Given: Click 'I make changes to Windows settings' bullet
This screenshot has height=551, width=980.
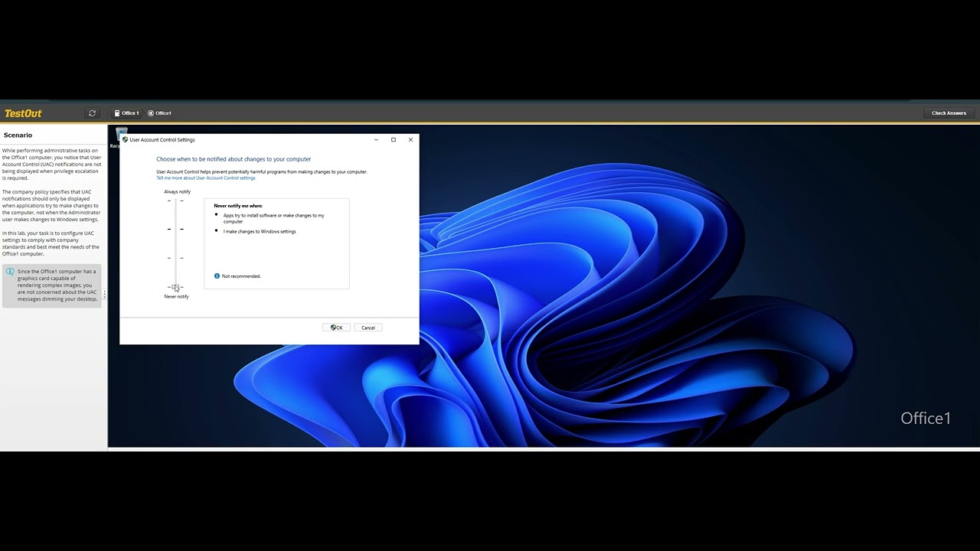Looking at the screenshot, I should pyautogui.click(x=260, y=231).
